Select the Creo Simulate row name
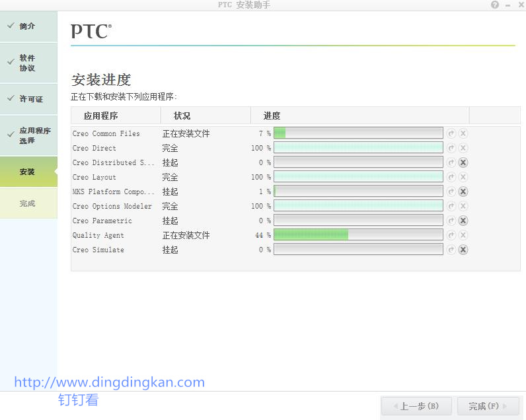Screen dimensions: 526x420 click(x=98, y=250)
